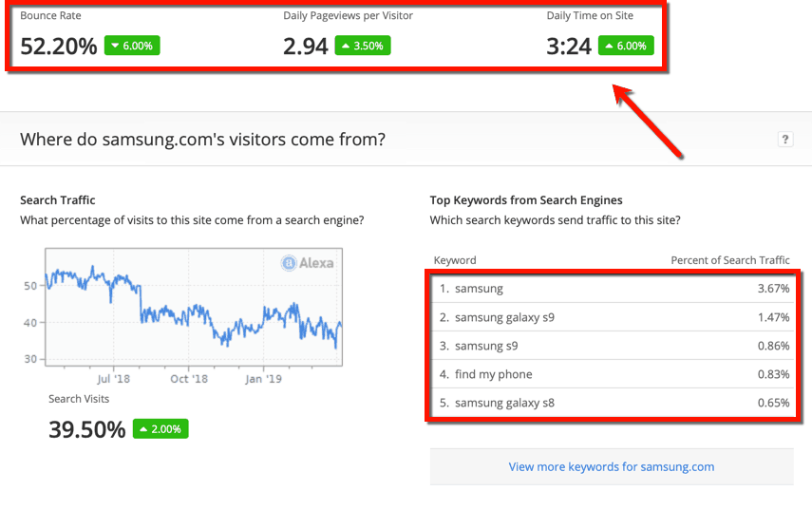Click the 3:24 daily time value
Screen dimensions: 812x510
click(x=569, y=47)
